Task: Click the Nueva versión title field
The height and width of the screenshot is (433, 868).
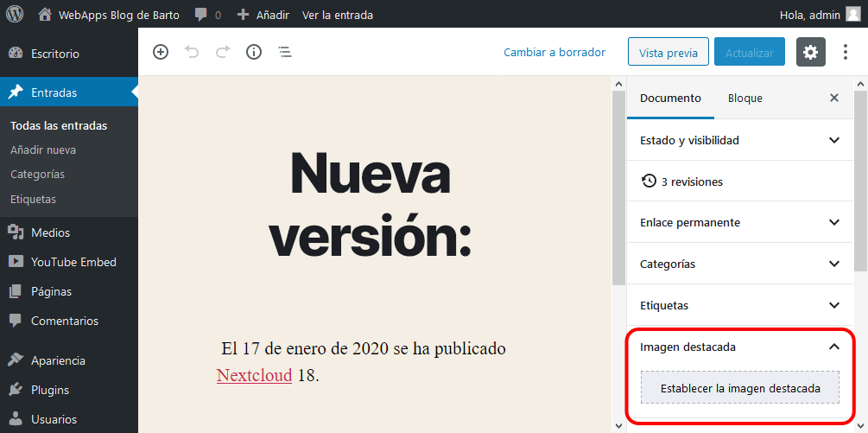Action: tap(371, 206)
